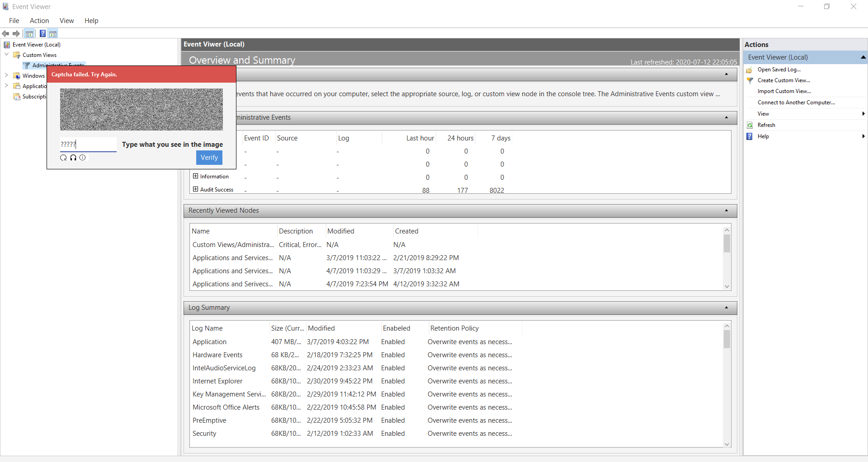The width and height of the screenshot is (868, 462).
Task: Click the noisy captcha image
Action: (142, 109)
